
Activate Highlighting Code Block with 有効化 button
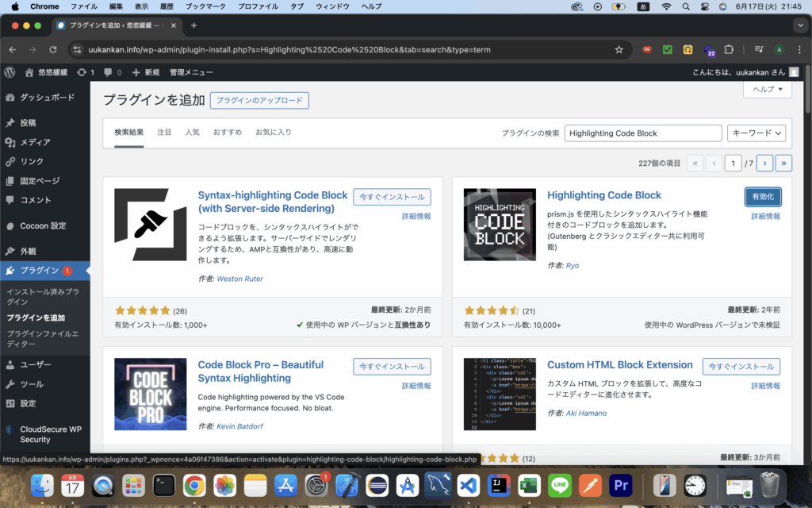[x=763, y=197]
